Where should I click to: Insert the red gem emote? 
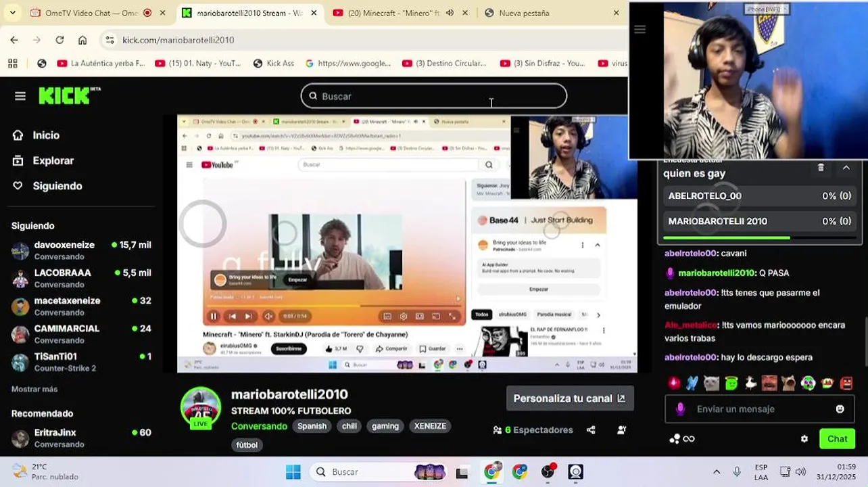(674, 384)
